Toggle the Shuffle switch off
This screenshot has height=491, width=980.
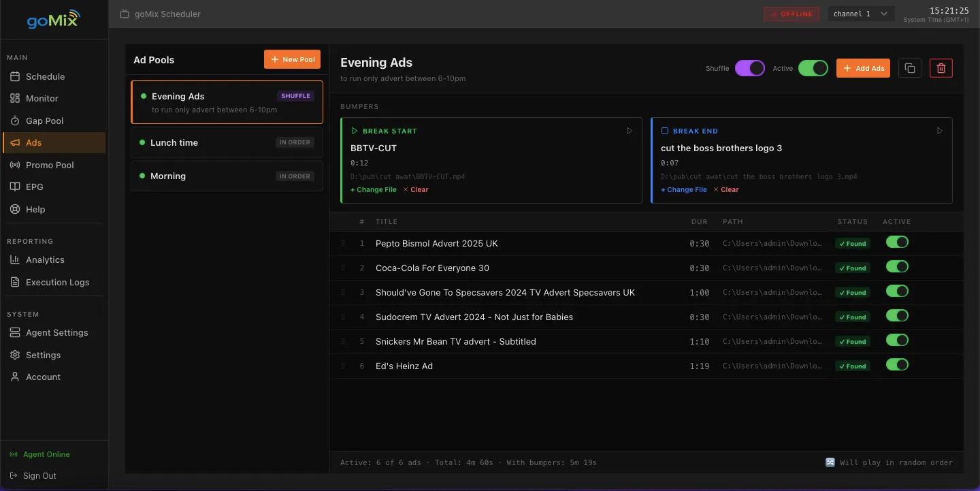point(750,68)
